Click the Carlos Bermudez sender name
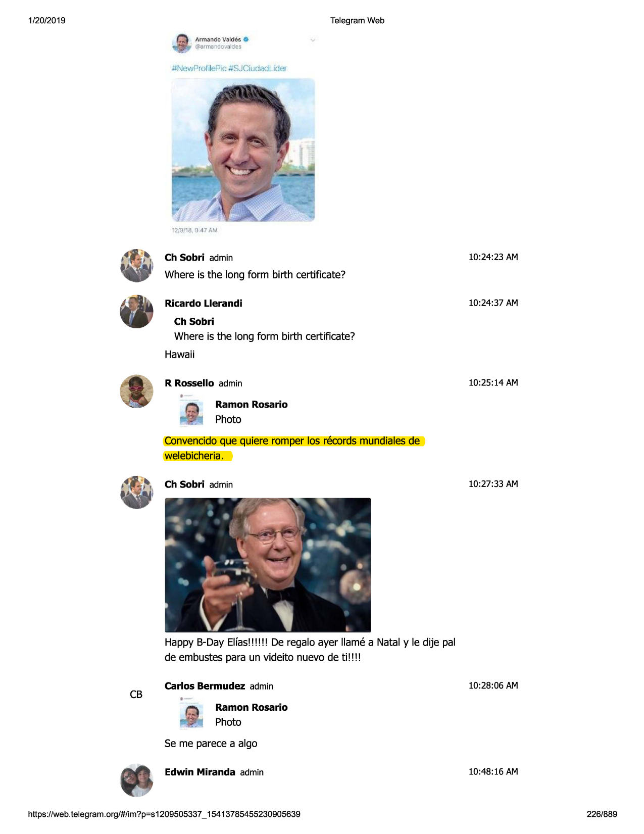The width and height of the screenshot is (644, 834). click(x=205, y=686)
